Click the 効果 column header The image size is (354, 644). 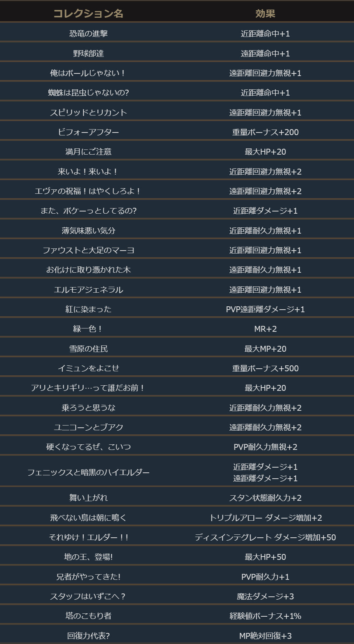click(x=265, y=14)
